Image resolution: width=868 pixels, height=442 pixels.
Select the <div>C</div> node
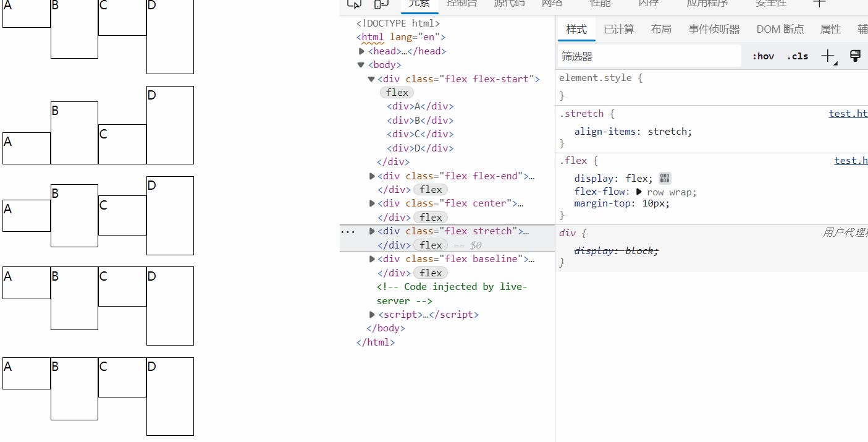[420, 134]
